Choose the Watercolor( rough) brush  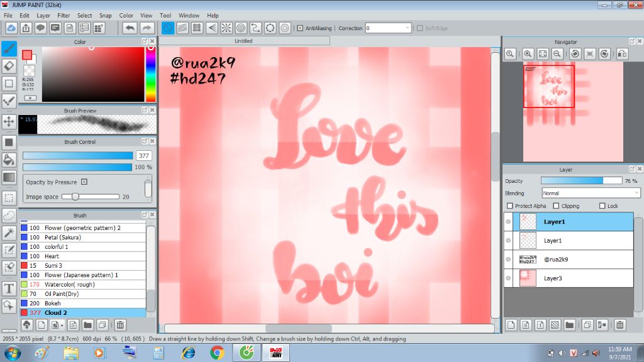tap(82, 285)
